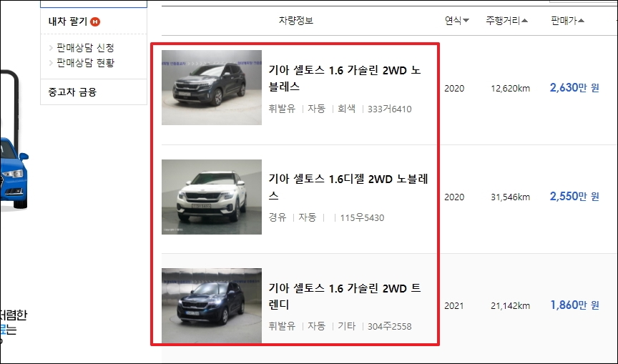The image size is (618, 364).
Task: Open 기아 셀토스 1.6 가솔린 2WD 노블레스 listing
Action: (345, 79)
